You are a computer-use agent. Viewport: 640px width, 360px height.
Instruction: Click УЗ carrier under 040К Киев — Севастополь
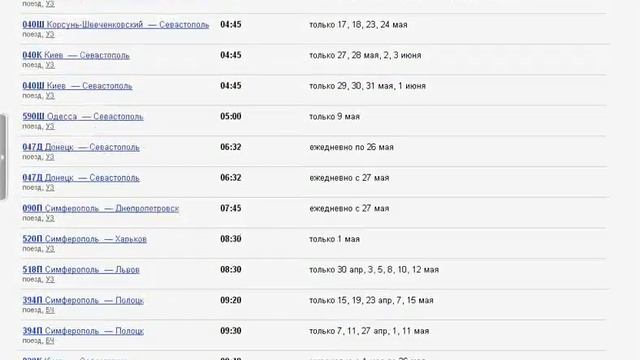point(50,65)
